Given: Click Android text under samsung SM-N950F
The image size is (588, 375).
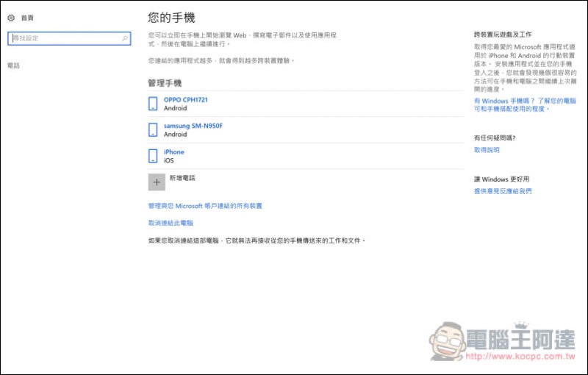Looking at the screenshot, I should pos(175,135).
